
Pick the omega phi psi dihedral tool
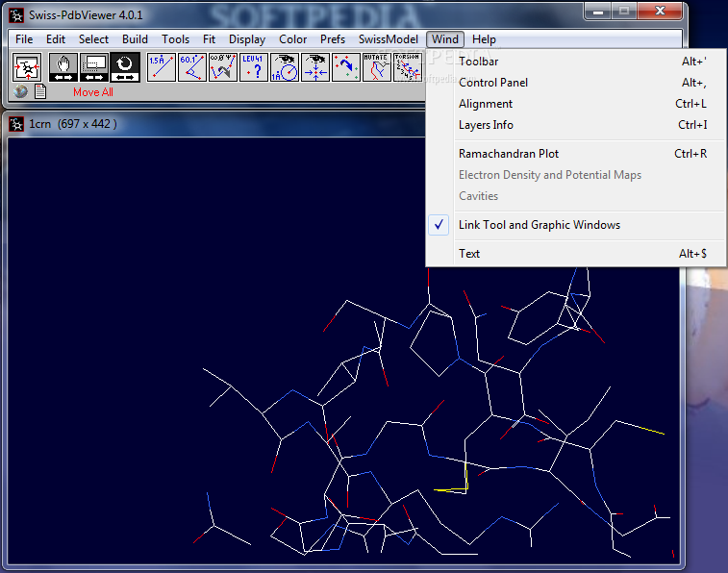pos(223,67)
